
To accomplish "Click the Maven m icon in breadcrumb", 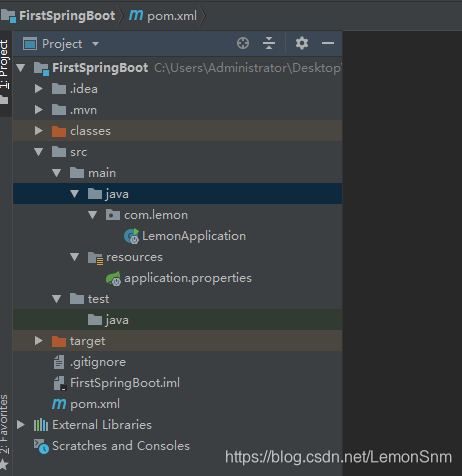I will coord(136,15).
